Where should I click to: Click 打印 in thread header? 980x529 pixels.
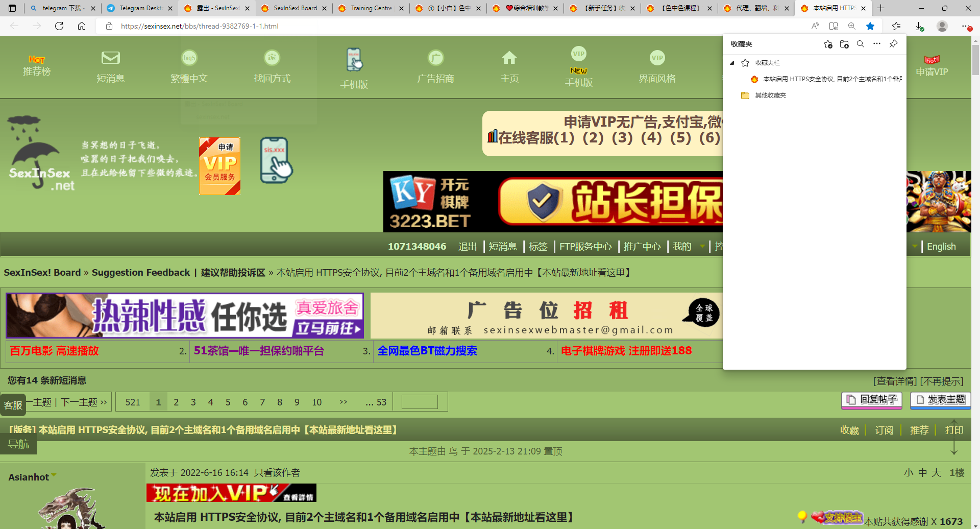click(954, 430)
